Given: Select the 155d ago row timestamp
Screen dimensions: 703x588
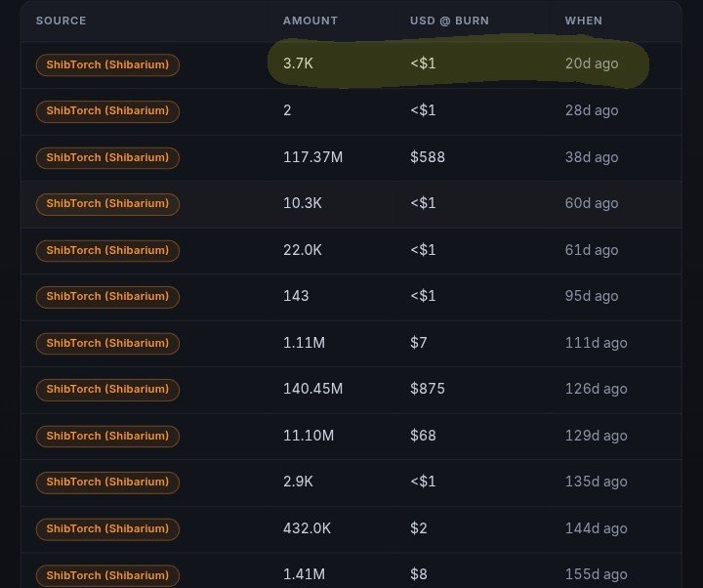Looking at the screenshot, I should point(596,574).
